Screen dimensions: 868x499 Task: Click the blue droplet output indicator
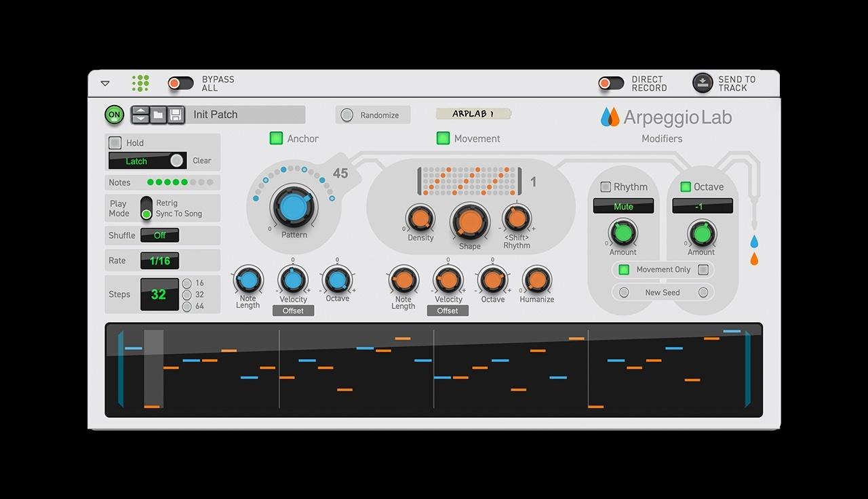coord(754,242)
